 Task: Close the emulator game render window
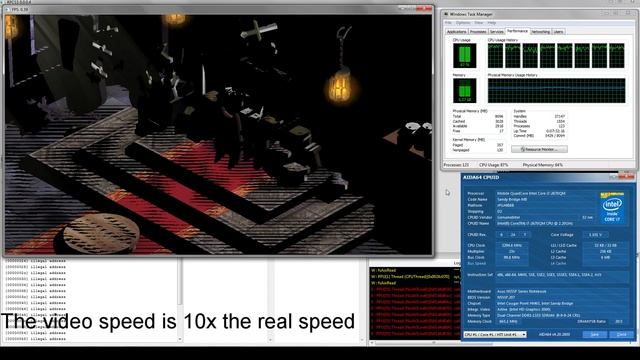pos(425,9)
